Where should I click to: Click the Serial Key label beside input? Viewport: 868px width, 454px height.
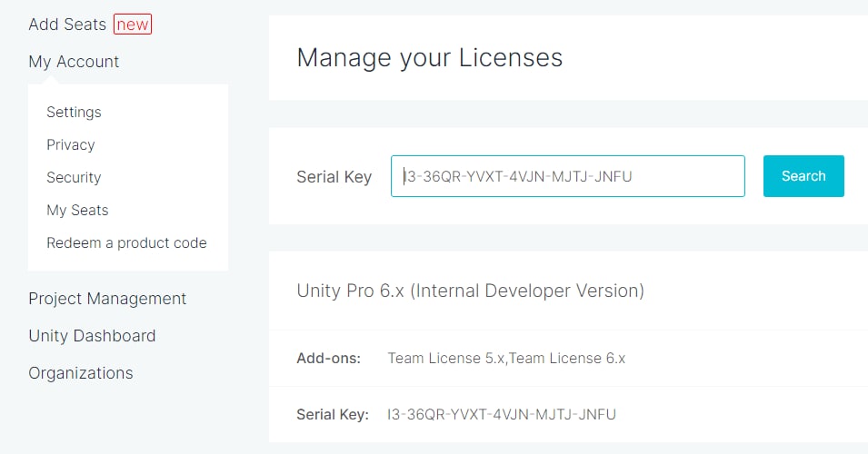[x=334, y=177]
